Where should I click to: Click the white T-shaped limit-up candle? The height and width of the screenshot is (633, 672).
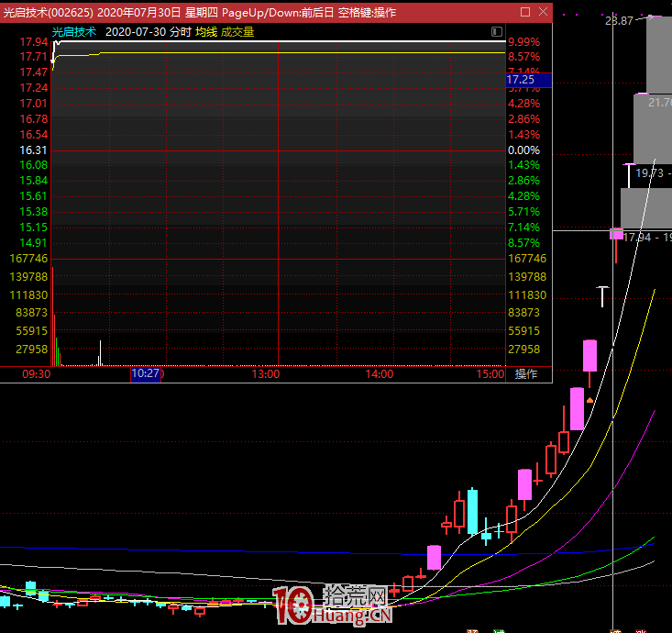click(602, 295)
